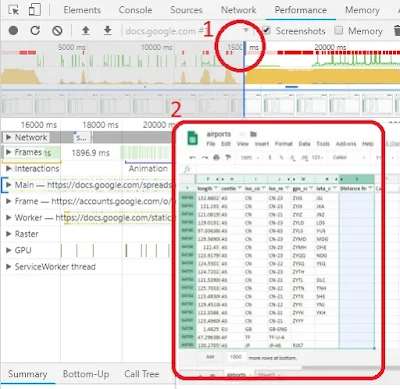Open the Calibri font dropdown
Screen dimensions: 400x389
coord(349,157)
